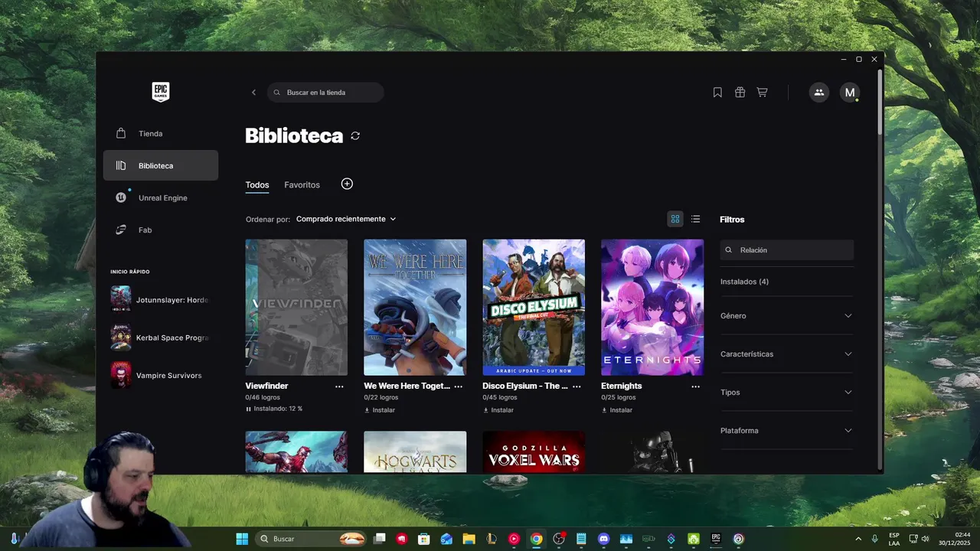980x551 pixels.
Task: Click 'Viewfinder' game title text
Action: point(266,386)
